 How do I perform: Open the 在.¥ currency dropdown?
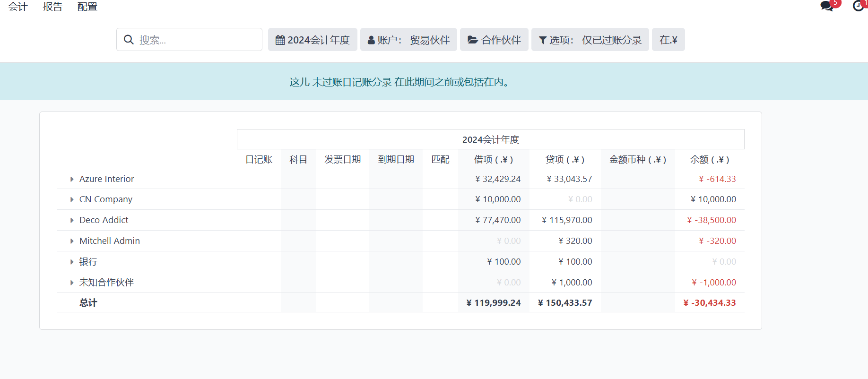pos(668,40)
